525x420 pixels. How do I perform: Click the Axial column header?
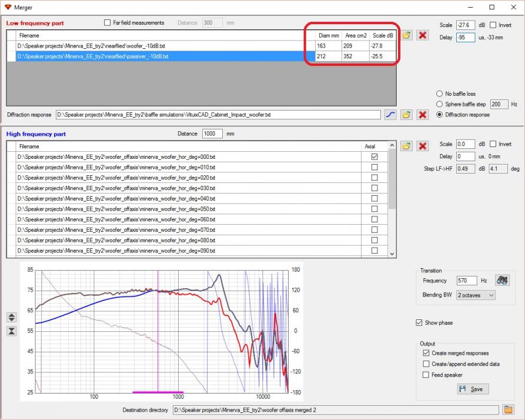point(370,146)
